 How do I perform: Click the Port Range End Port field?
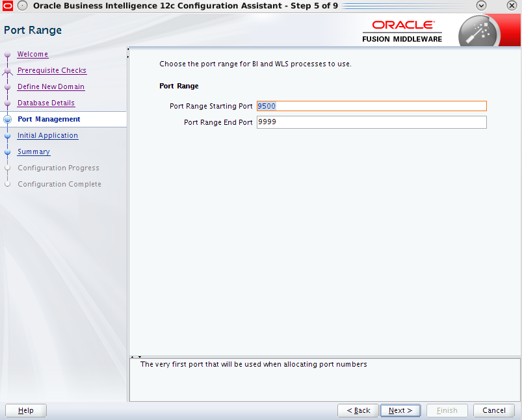coord(372,122)
